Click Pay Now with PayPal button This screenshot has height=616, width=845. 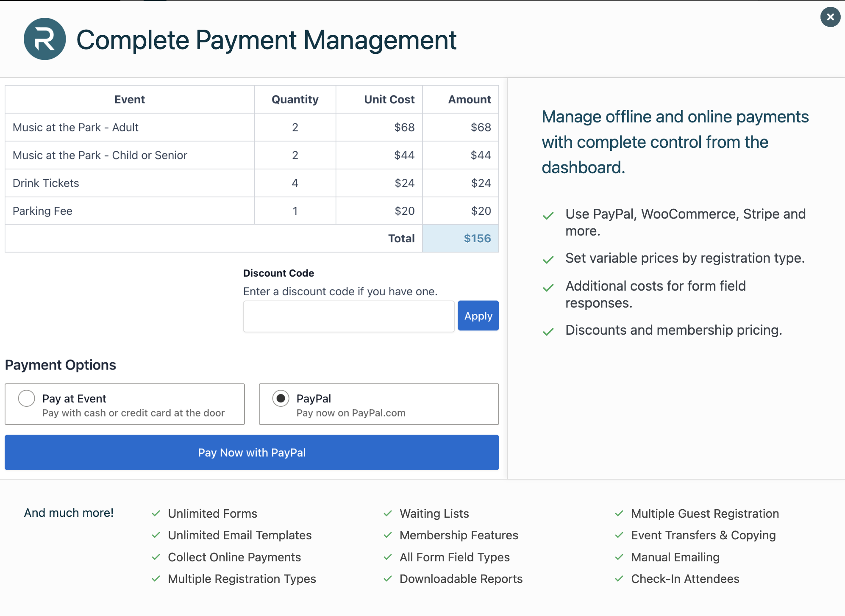tap(252, 452)
